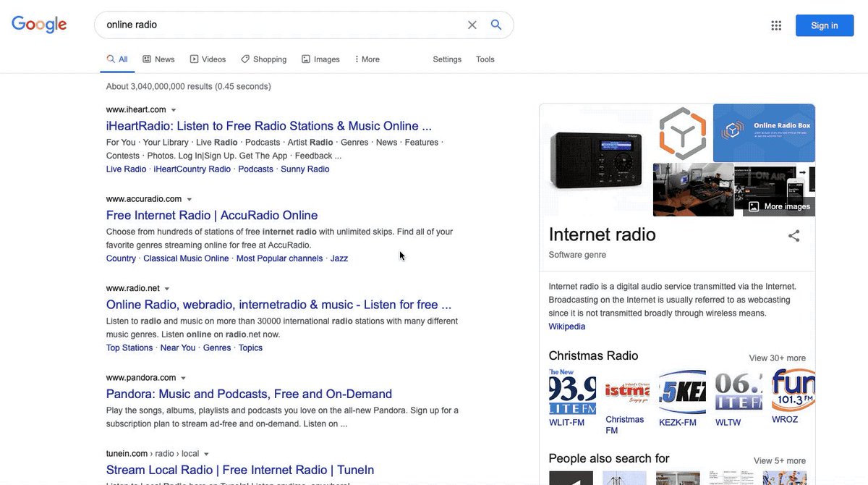Switch to the News tab
This screenshot has width=868, height=485.
click(x=158, y=59)
